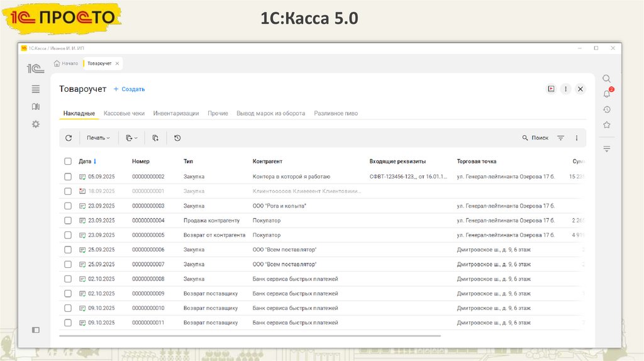Select checkbox for Продажа контрагенту row
The width and height of the screenshot is (644, 361).
pyautogui.click(x=68, y=220)
